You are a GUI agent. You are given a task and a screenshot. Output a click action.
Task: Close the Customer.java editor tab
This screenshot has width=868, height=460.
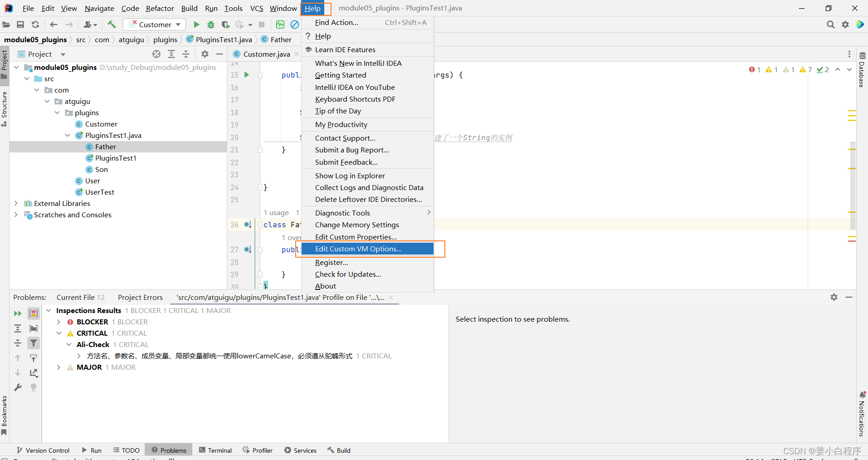(297, 54)
